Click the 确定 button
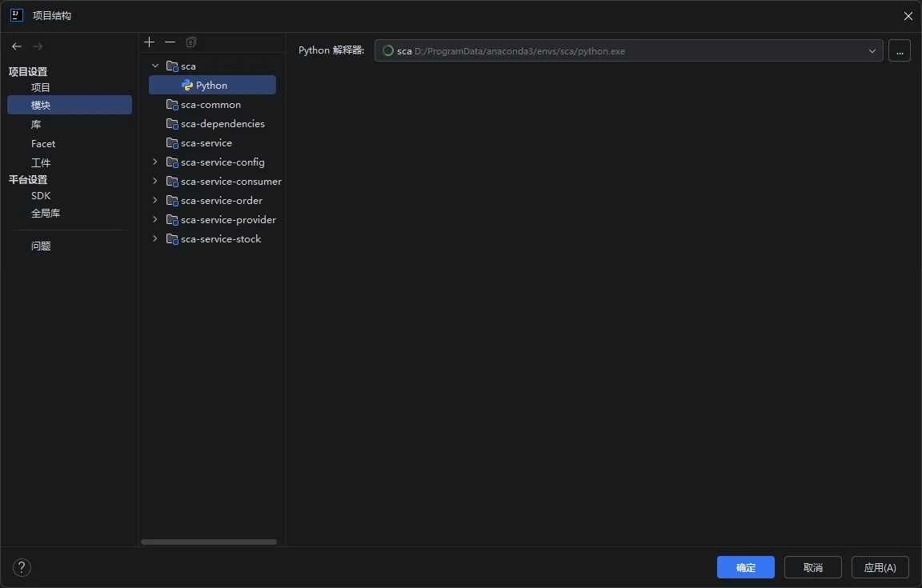Screen dimensions: 922x588 point(745,567)
